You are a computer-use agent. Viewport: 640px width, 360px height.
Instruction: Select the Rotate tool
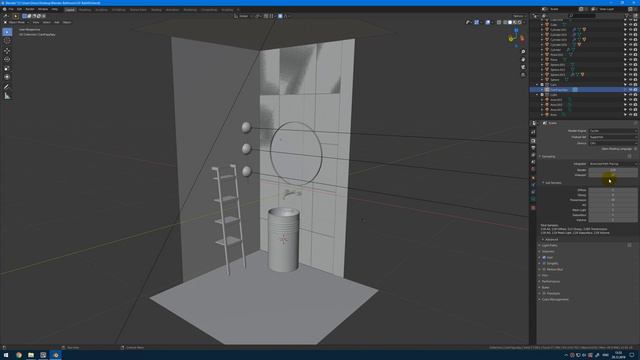7,60
